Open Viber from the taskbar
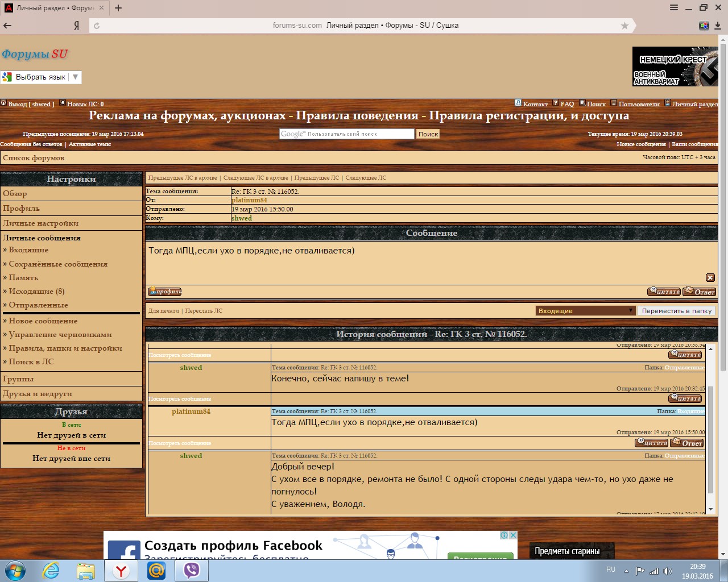This screenshot has height=582, width=728. click(x=192, y=570)
